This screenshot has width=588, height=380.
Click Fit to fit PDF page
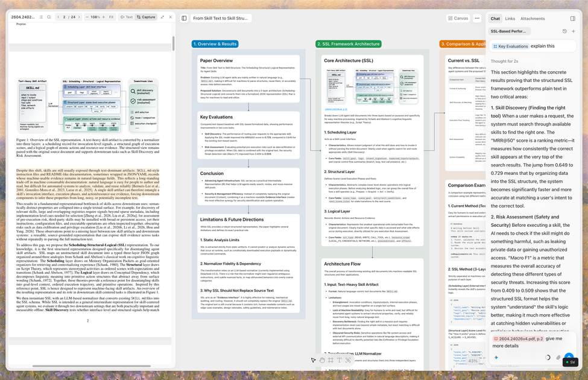point(112,17)
